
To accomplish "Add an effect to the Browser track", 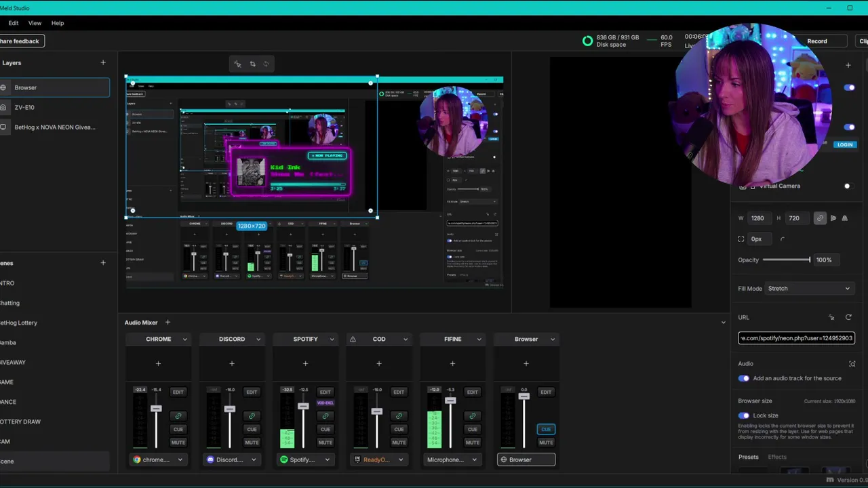I will [x=526, y=363].
